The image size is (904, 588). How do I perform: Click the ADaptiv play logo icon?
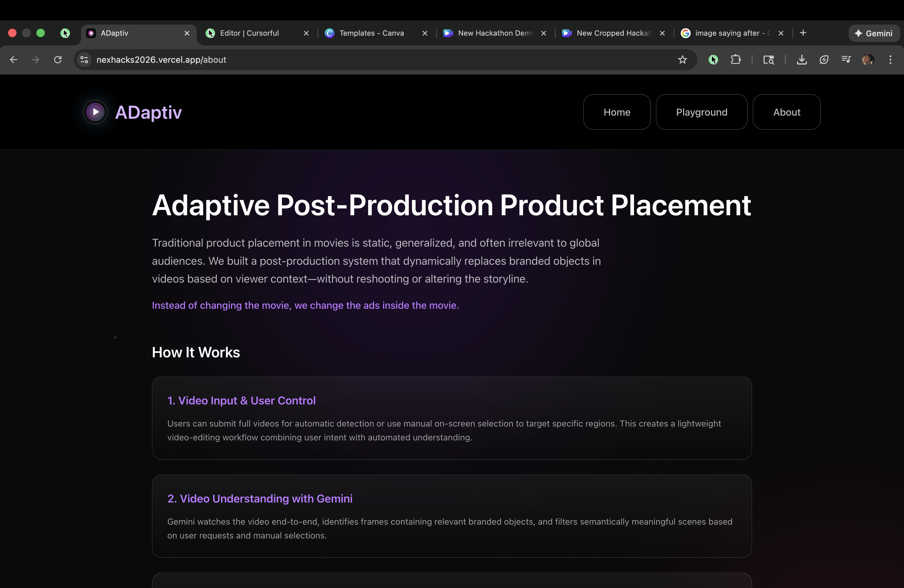click(95, 112)
